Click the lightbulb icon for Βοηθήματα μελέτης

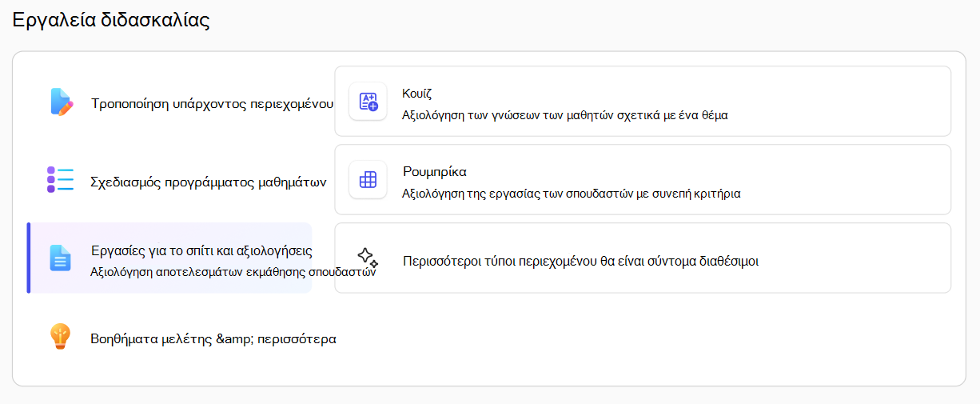(x=61, y=337)
